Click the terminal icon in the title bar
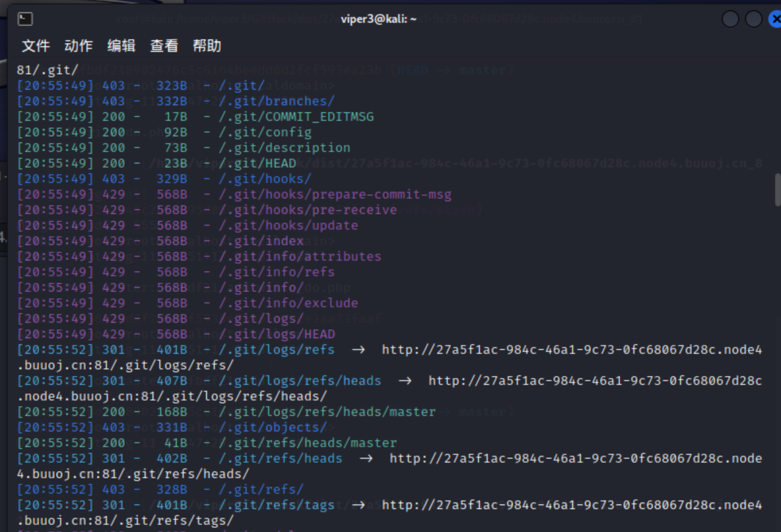Screen dimensions: 781x532 [25, 19]
